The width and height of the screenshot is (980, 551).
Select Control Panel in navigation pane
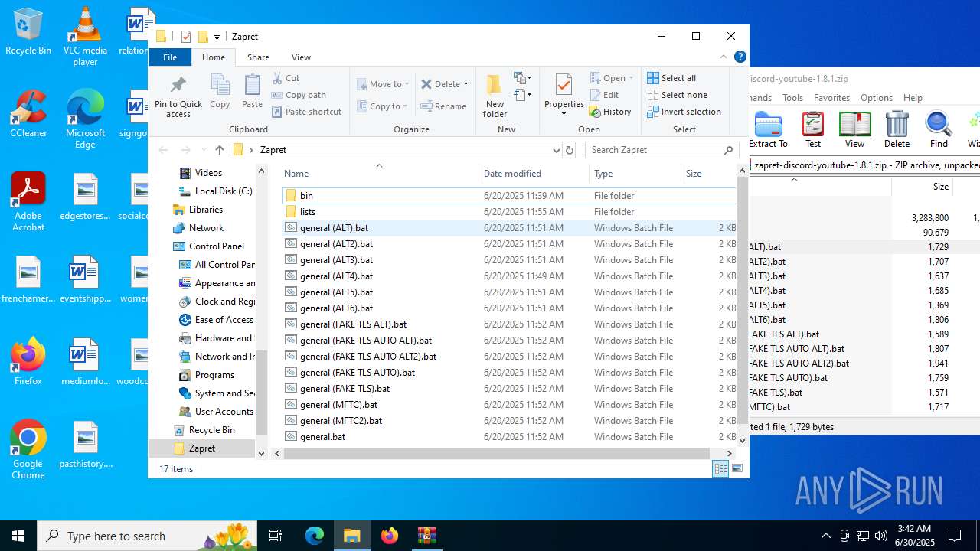pos(207,246)
